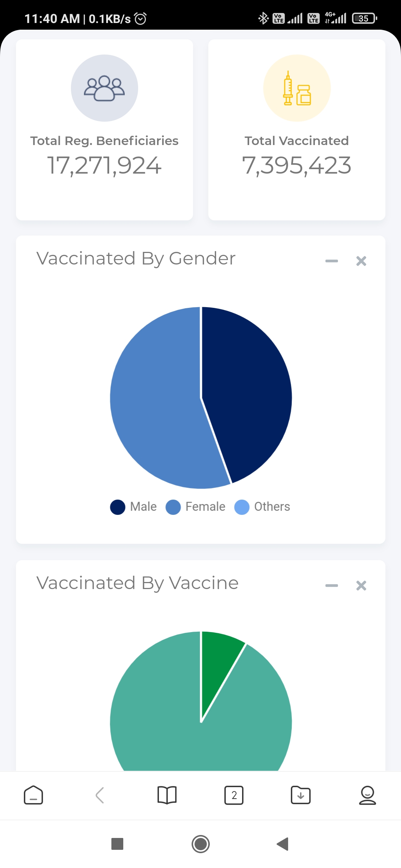Open the tabs switcher showing 2
This screenshot has height=868, width=401.
pyautogui.click(x=234, y=795)
